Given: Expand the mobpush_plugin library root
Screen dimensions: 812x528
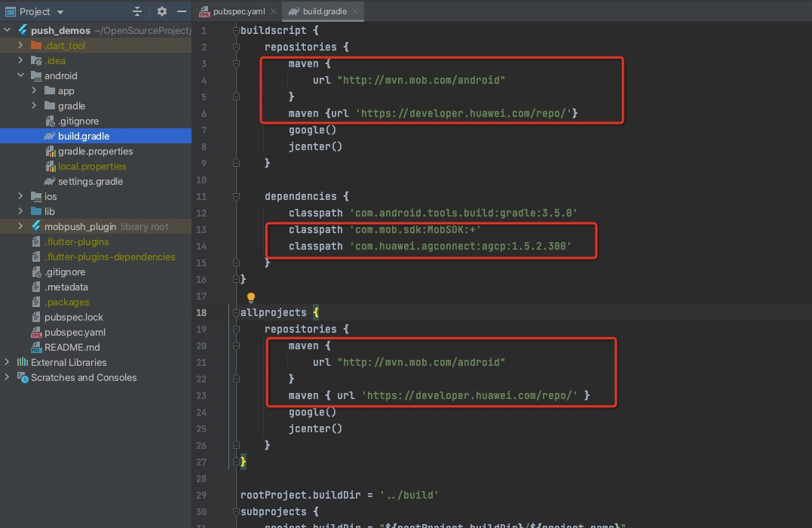Looking at the screenshot, I should [20, 226].
